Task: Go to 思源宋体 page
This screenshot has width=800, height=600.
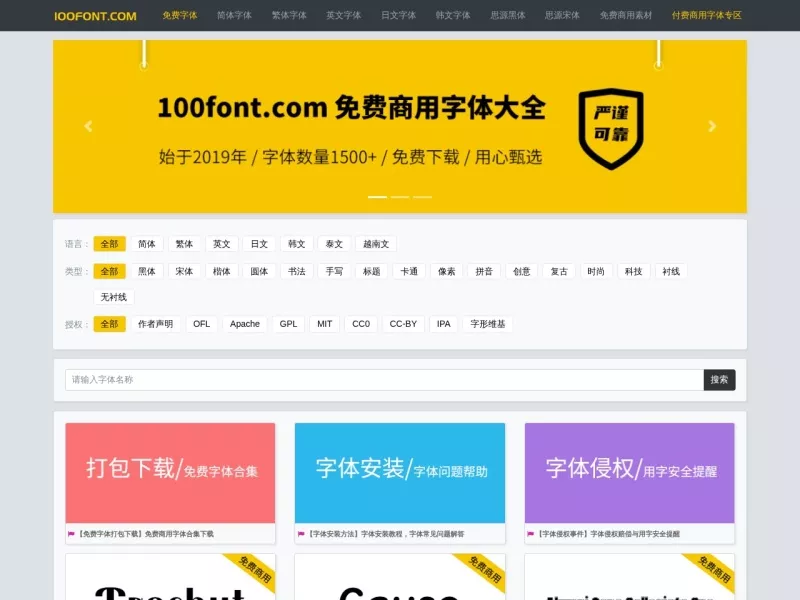Action: pyautogui.click(x=562, y=15)
